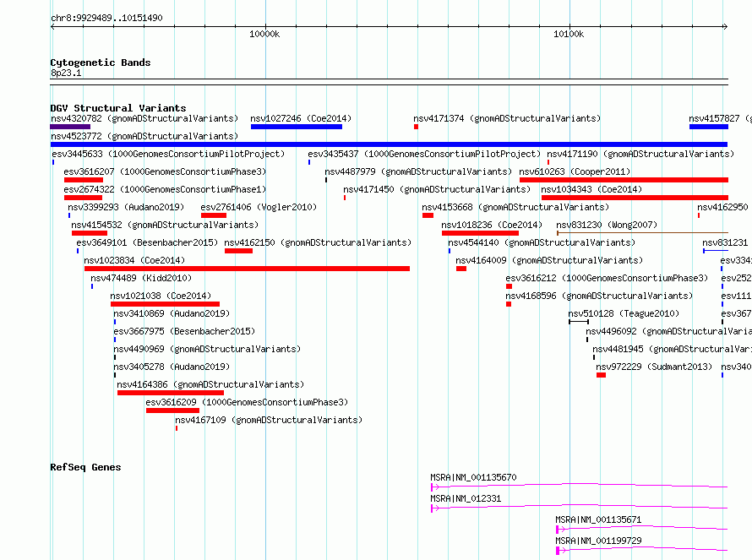This screenshot has width=752, height=560.
Task: Open the nsv4496092 variant label
Action: tap(668, 331)
